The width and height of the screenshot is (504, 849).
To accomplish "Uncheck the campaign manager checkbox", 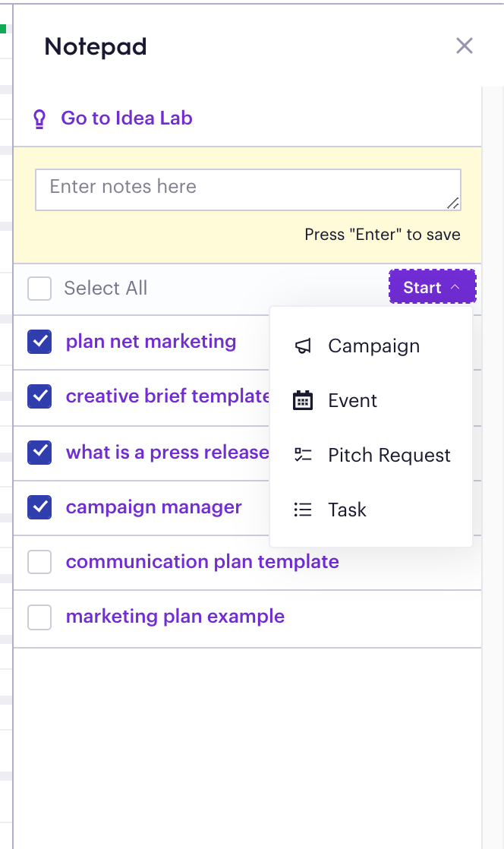I will [39, 507].
